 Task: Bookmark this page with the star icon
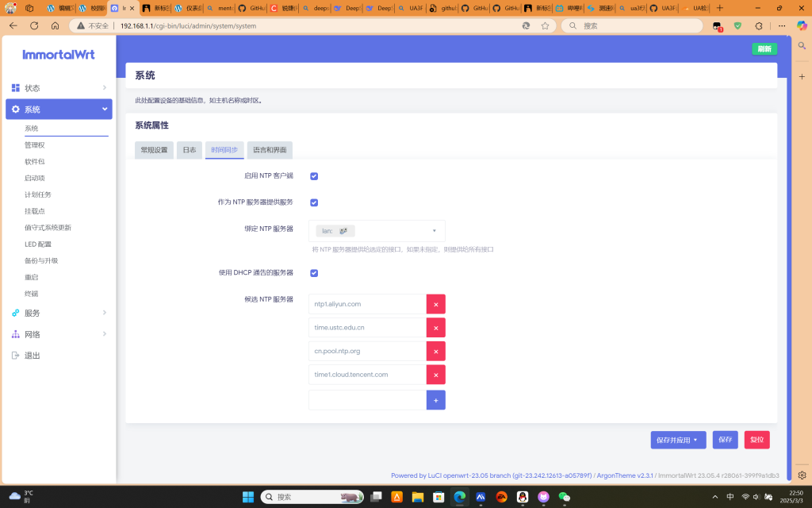coord(545,25)
